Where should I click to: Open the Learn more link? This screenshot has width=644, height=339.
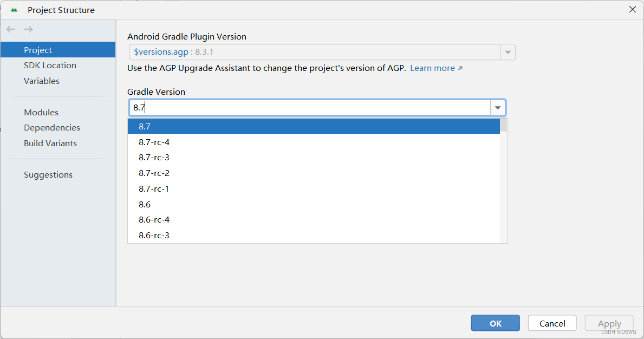tap(432, 68)
